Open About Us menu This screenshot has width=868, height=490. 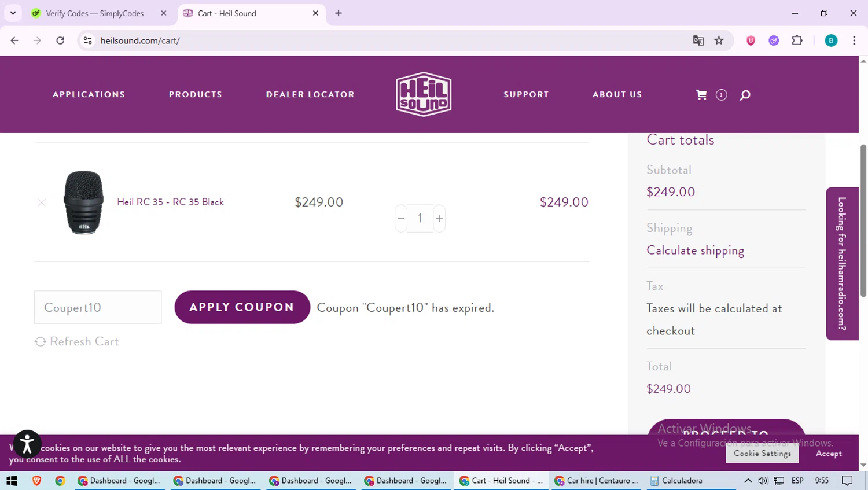pyautogui.click(x=617, y=94)
